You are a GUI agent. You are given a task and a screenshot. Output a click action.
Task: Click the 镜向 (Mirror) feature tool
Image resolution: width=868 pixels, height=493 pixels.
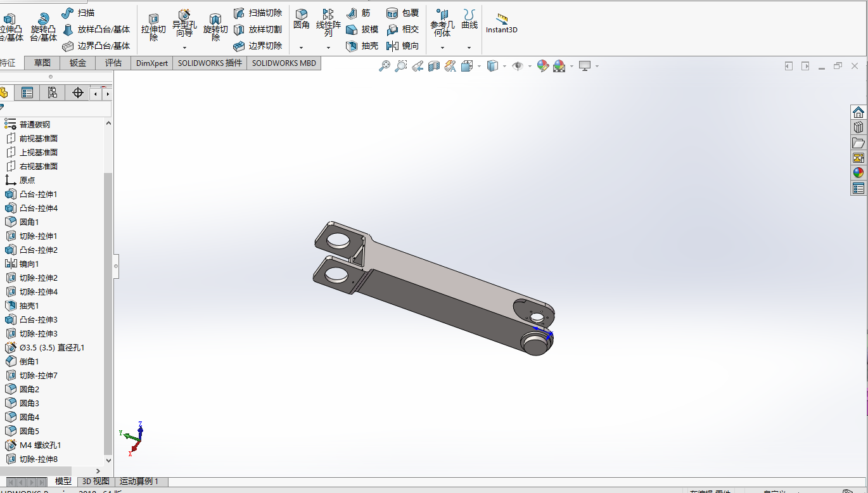[403, 46]
